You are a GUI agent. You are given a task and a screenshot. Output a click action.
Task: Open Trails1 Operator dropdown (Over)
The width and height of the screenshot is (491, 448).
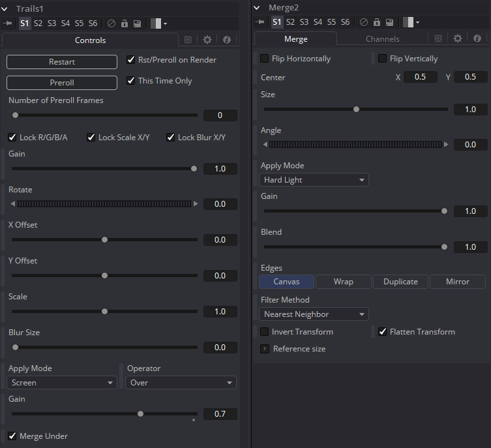tap(181, 383)
